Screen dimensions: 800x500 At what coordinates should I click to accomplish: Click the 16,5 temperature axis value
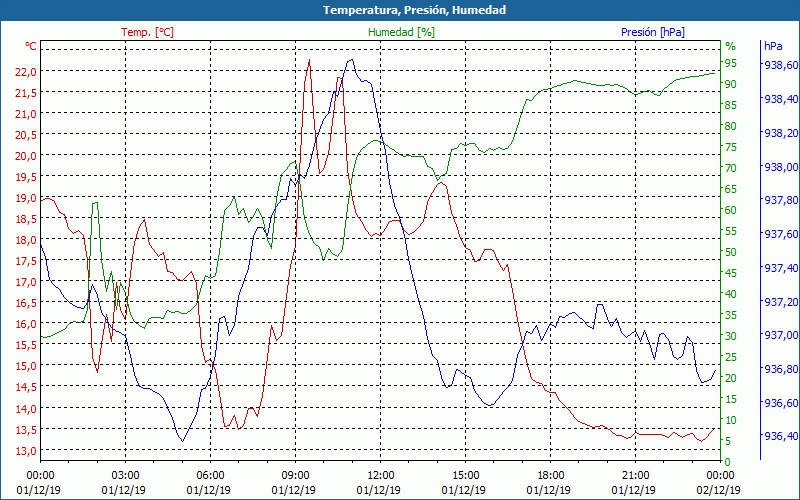(x=26, y=303)
